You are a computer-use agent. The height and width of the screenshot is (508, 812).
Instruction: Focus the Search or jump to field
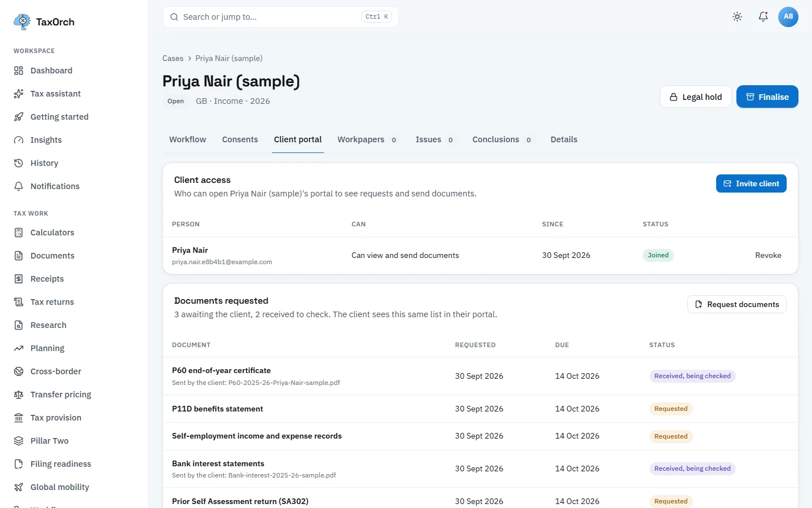coord(281,17)
